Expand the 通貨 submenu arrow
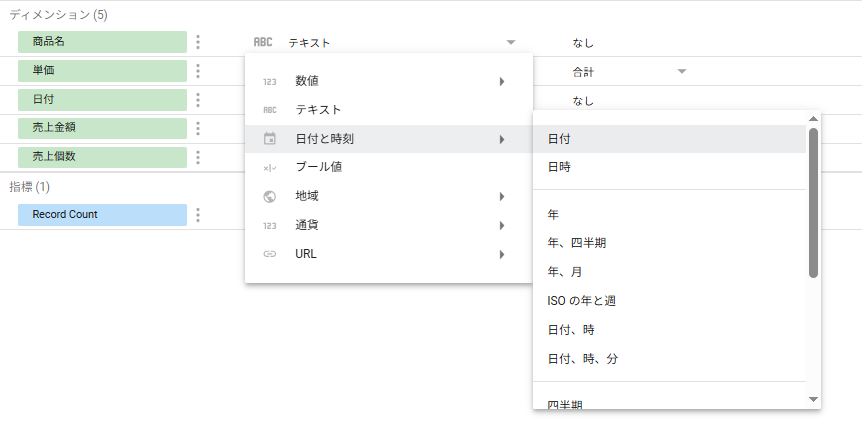Image resolution: width=862 pixels, height=444 pixels. click(502, 225)
